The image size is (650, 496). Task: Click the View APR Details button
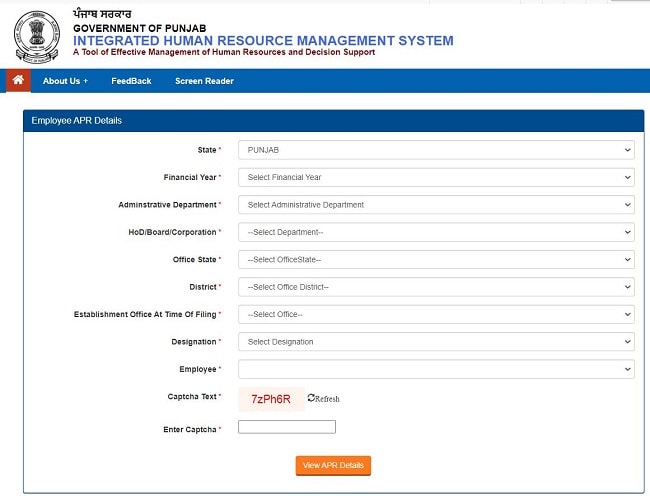pyautogui.click(x=333, y=465)
